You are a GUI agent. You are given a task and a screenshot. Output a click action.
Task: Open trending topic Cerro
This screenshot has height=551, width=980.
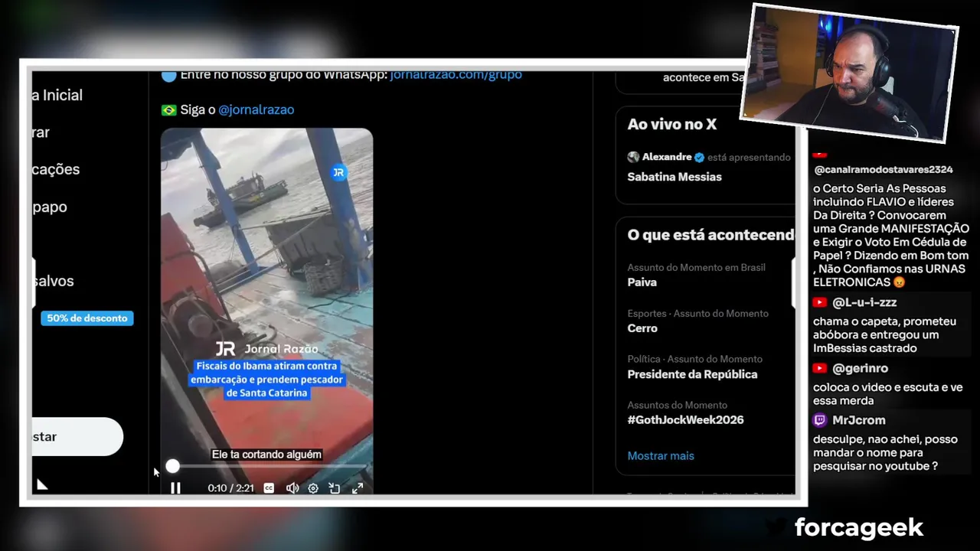(642, 328)
